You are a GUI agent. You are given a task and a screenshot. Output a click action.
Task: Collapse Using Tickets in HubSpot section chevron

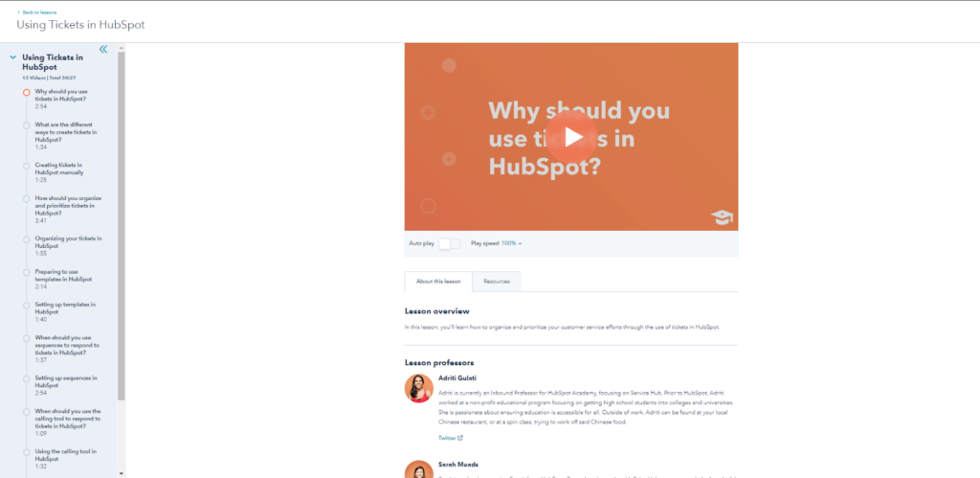pos(13,57)
